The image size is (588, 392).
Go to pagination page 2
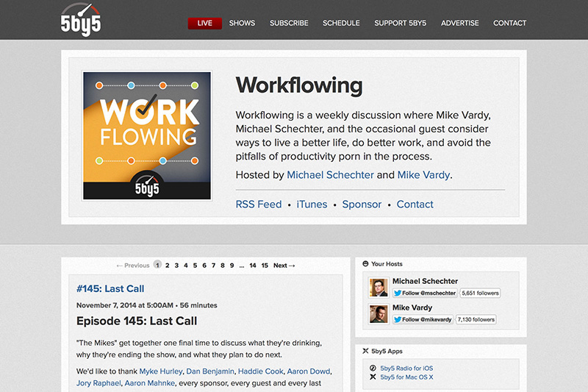click(x=168, y=266)
